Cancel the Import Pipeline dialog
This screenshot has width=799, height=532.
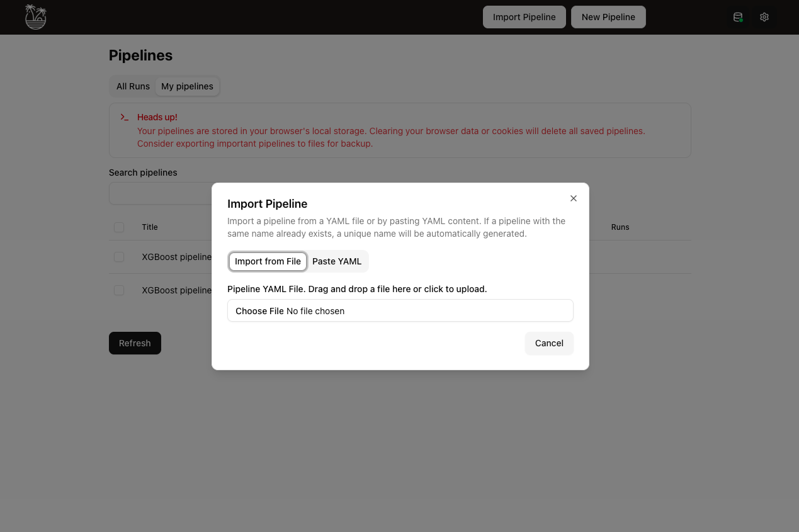pyautogui.click(x=548, y=343)
